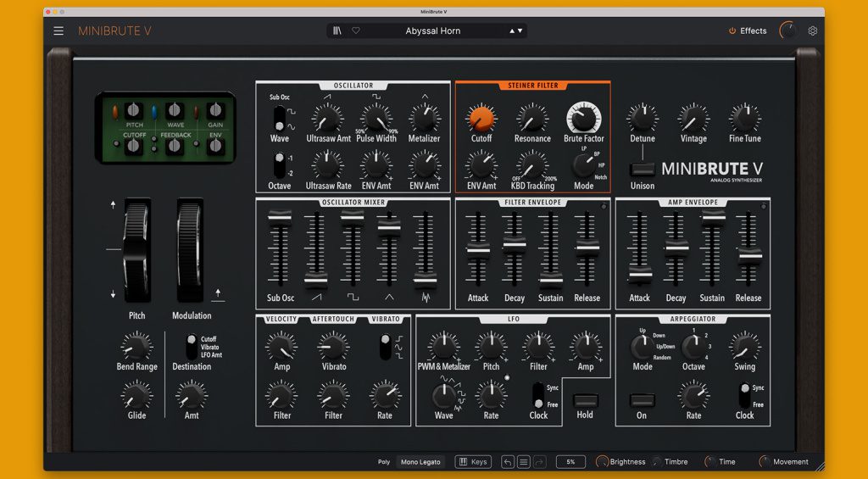Flip the Arpeggiator Clock Sync/Free switch
Screen dimensions: 868x479
coord(744,395)
